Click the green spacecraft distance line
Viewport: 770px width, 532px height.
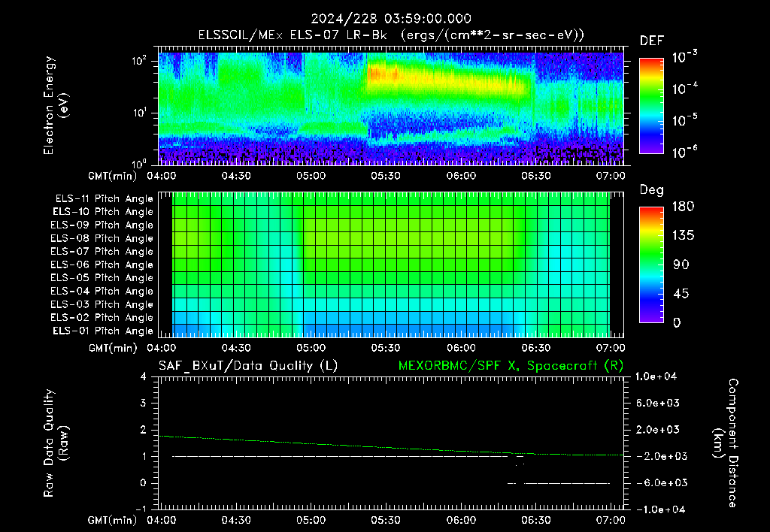pos(391,447)
